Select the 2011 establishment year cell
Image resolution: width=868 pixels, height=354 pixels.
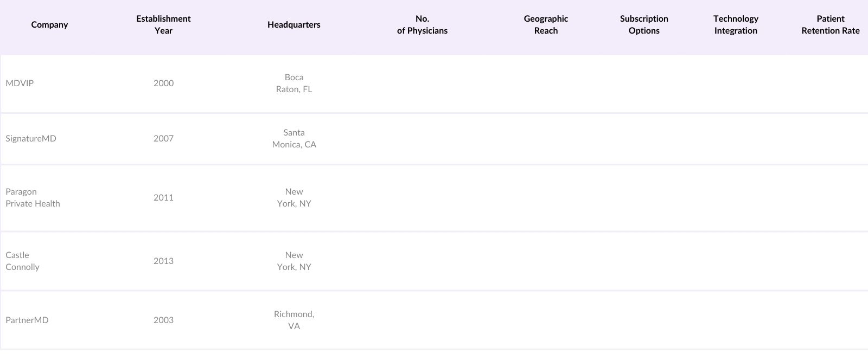[163, 198]
